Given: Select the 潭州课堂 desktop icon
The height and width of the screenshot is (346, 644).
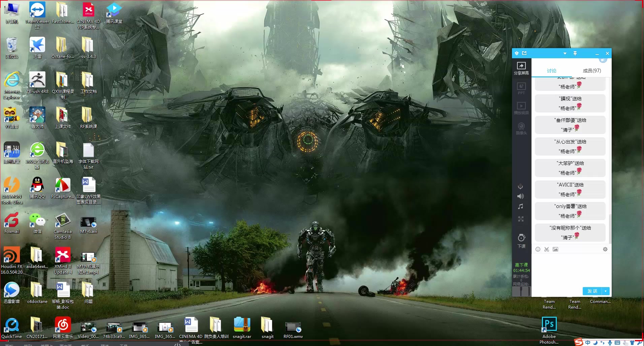Looking at the screenshot, I should tap(12, 152).
